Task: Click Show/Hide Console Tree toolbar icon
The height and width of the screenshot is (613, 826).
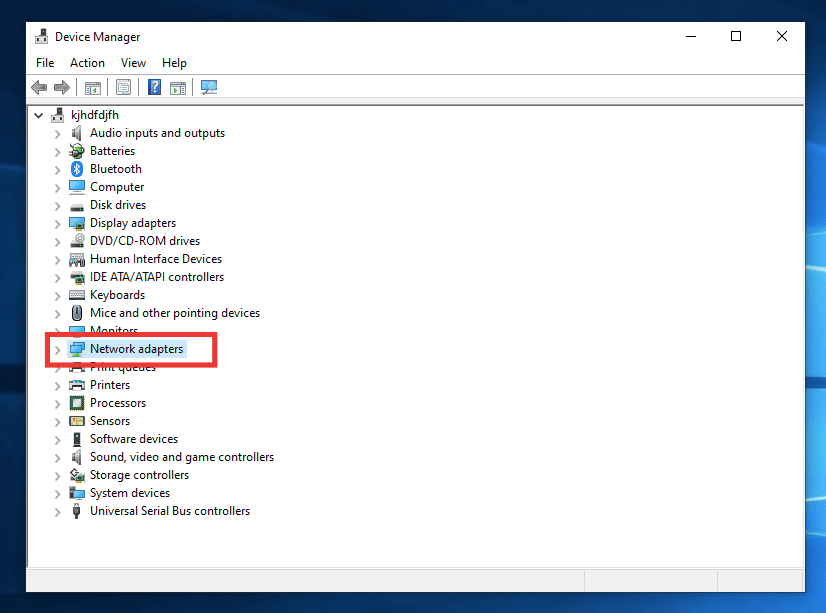Action: click(x=93, y=87)
